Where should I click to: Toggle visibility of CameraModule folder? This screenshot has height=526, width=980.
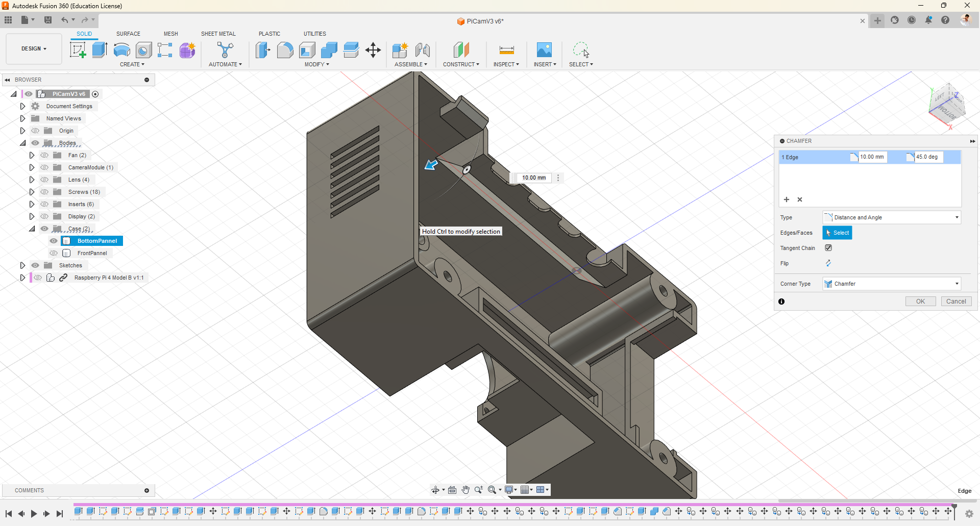pos(44,167)
